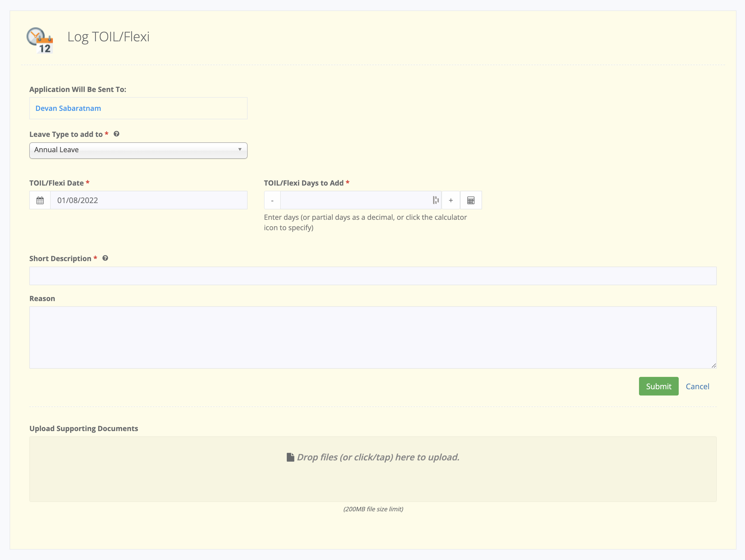
Task: Focus the TOIL/Flexi Days to Add input
Action: click(x=355, y=200)
